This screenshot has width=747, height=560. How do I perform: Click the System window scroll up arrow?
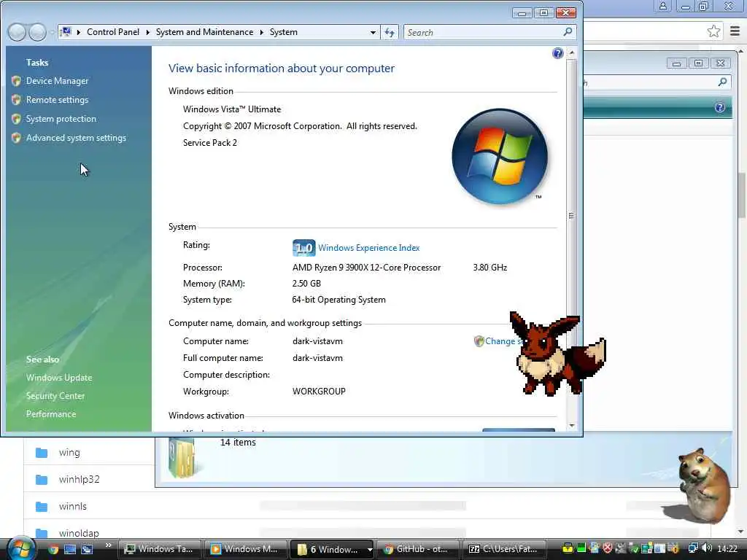(x=572, y=52)
